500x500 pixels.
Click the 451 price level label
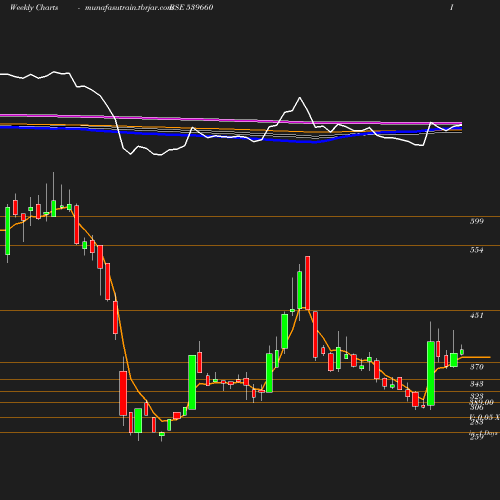(x=477, y=315)
